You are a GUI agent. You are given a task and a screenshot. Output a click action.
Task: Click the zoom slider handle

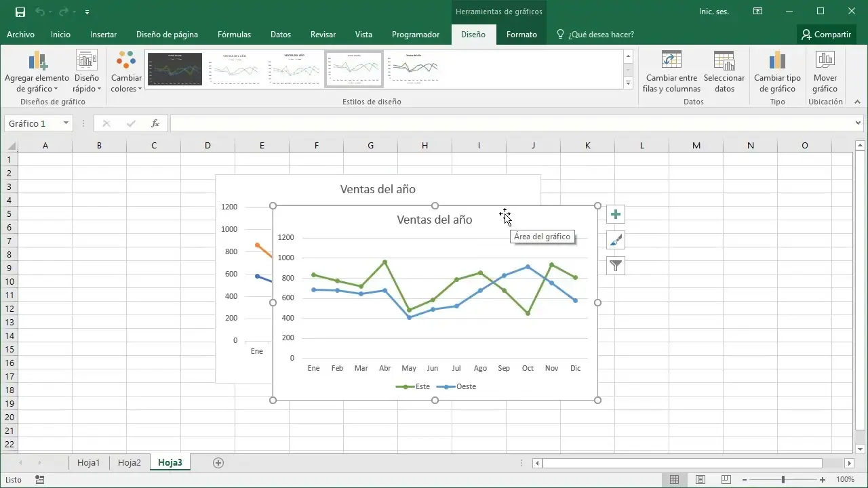[x=783, y=480]
